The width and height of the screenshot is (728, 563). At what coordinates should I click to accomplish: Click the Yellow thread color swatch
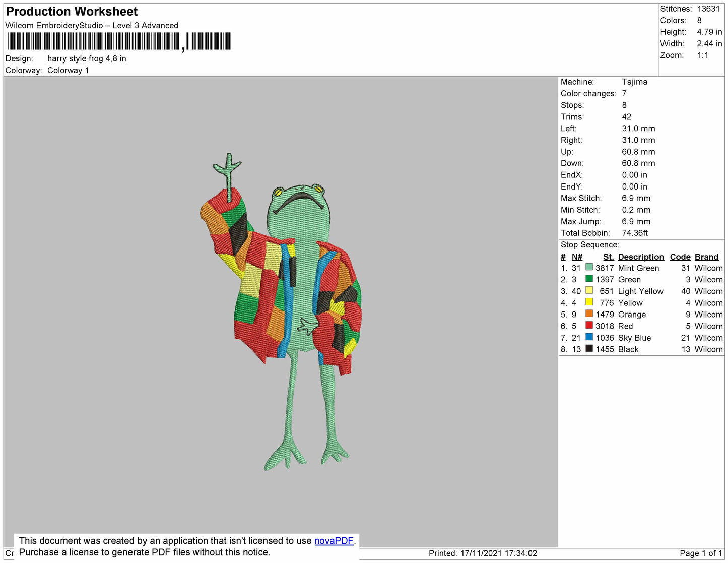pyautogui.click(x=589, y=302)
